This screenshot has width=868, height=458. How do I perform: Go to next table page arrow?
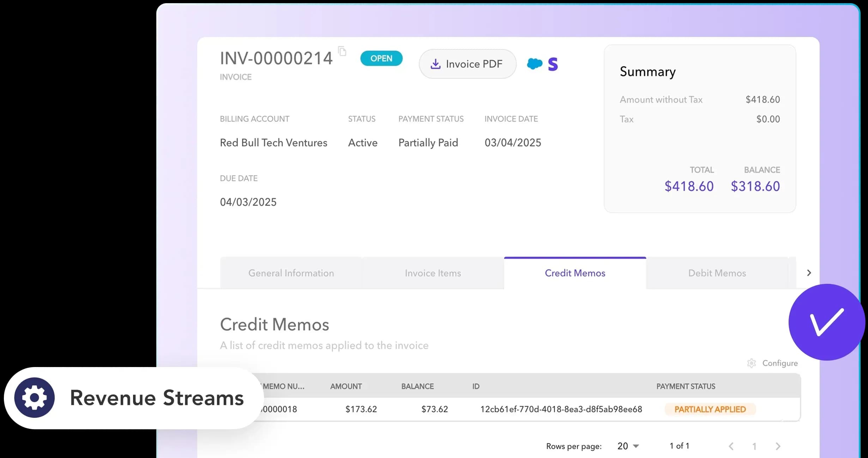coord(778,446)
